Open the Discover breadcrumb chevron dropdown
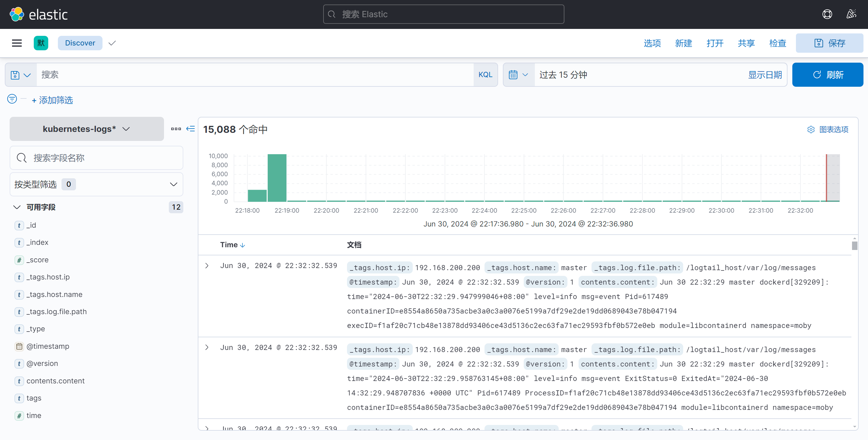 tap(112, 43)
